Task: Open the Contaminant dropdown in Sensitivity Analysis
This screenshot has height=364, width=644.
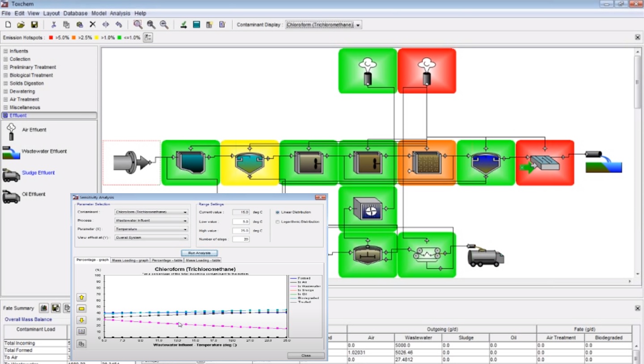Action: click(x=151, y=212)
